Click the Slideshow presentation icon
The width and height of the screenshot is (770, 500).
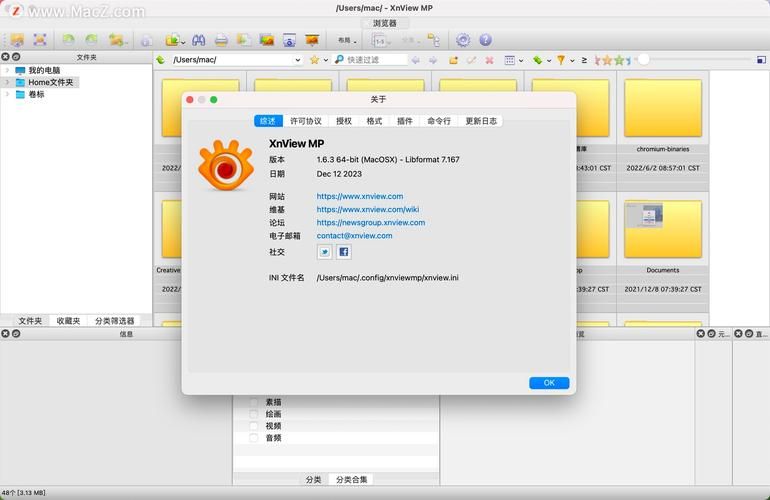click(312, 40)
